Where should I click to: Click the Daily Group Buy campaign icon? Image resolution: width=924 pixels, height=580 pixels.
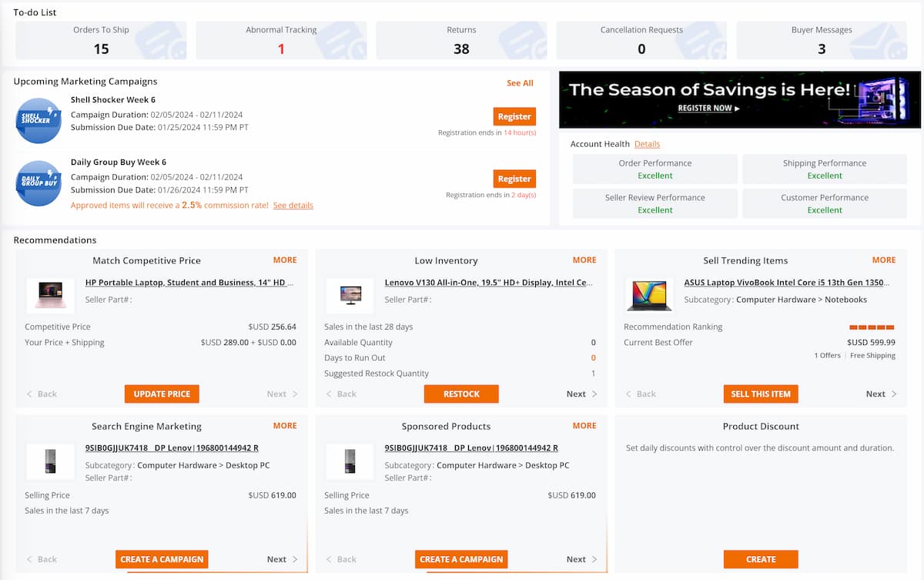coord(38,183)
